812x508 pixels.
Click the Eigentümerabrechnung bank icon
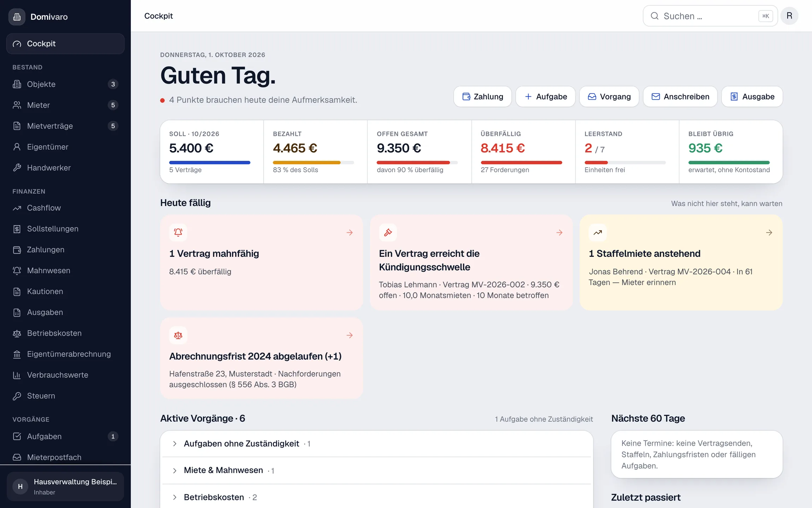(x=17, y=354)
